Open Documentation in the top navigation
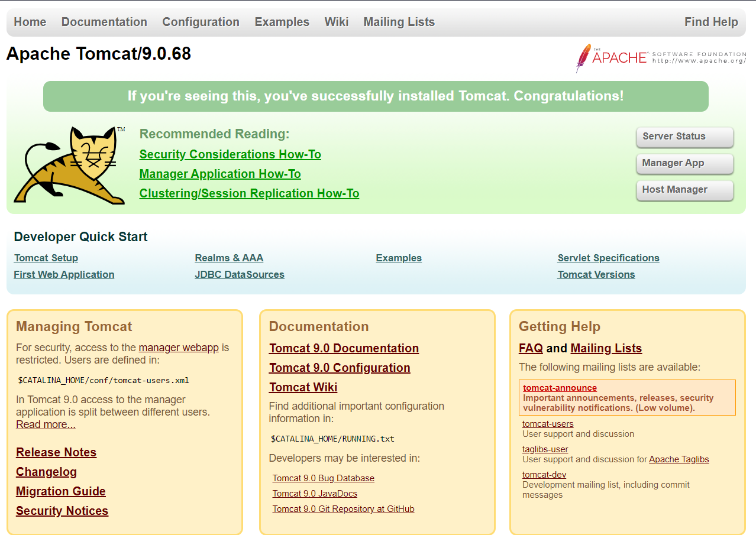The height and width of the screenshot is (535, 756). [104, 22]
